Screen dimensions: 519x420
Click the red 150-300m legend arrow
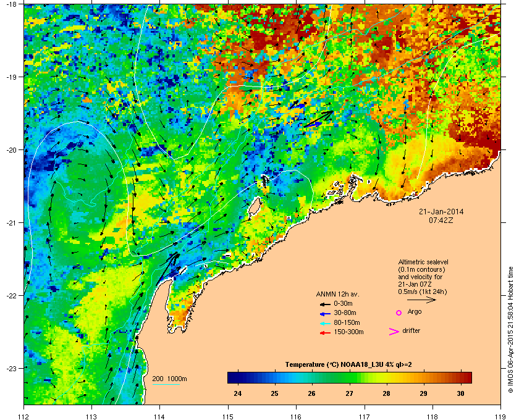tap(325, 333)
